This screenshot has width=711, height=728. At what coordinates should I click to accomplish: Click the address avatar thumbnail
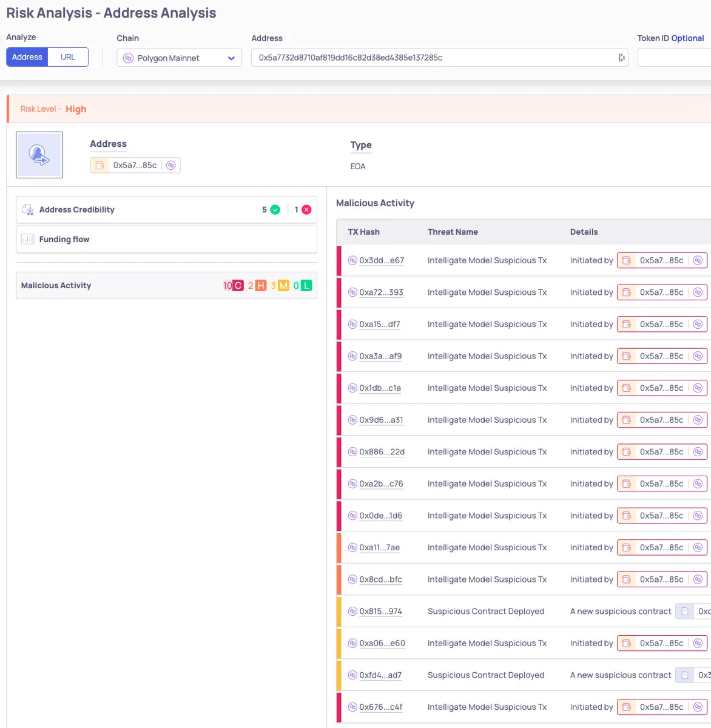(39, 155)
